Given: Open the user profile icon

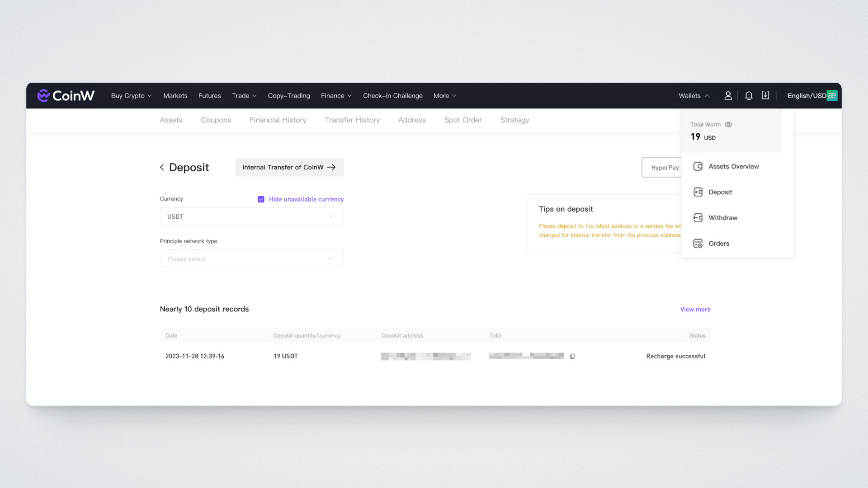Looking at the screenshot, I should [728, 96].
